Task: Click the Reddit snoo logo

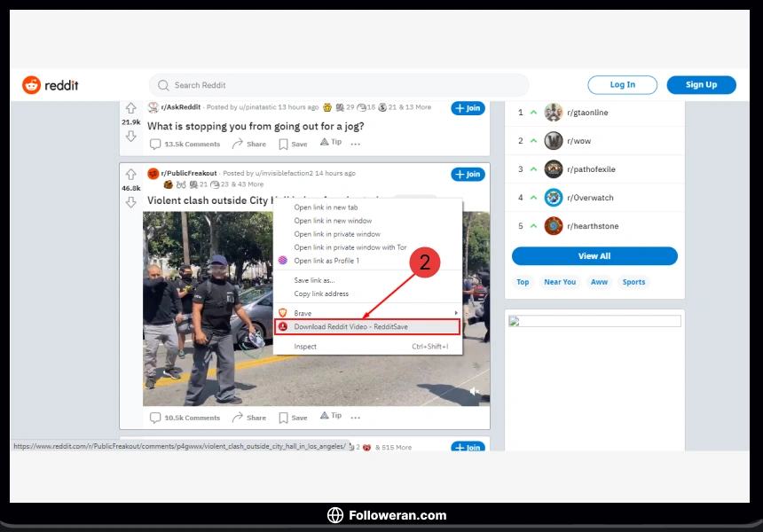Action: (31, 85)
